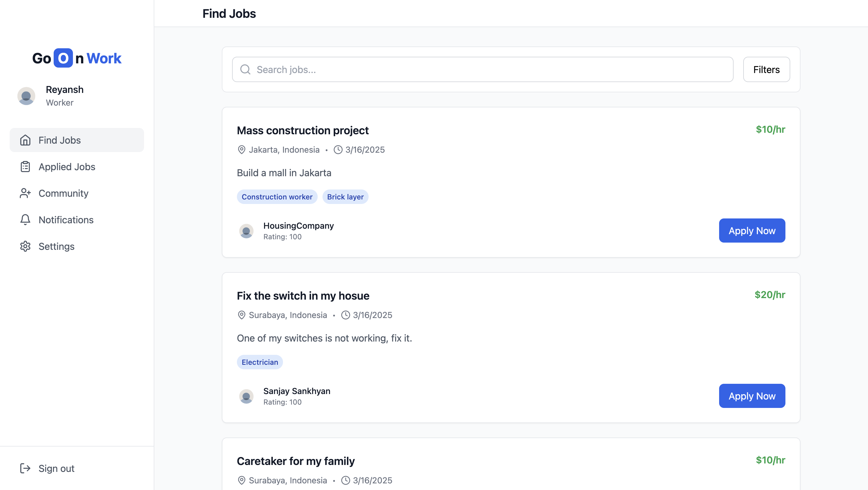868x490 pixels.
Task: Click the GoOnWork logo
Action: (x=77, y=58)
